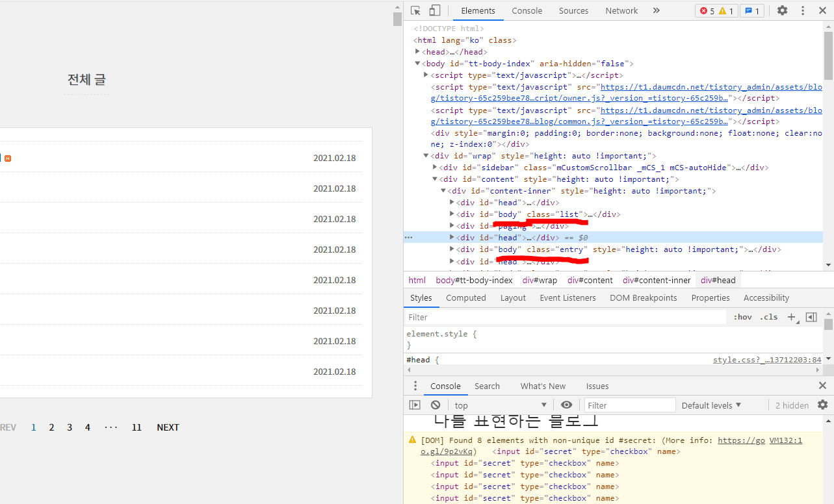The width and height of the screenshot is (834, 504).
Task: Open the style.css source link
Action: coord(767,360)
